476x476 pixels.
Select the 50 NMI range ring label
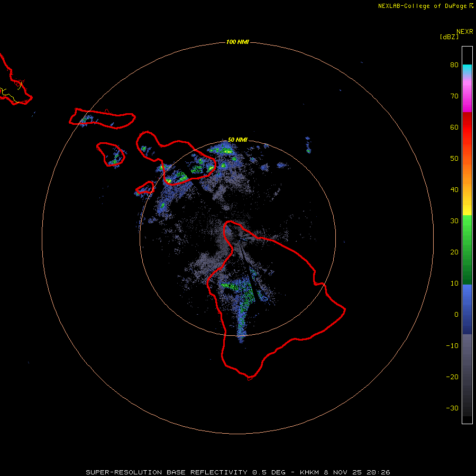tap(237, 140)
